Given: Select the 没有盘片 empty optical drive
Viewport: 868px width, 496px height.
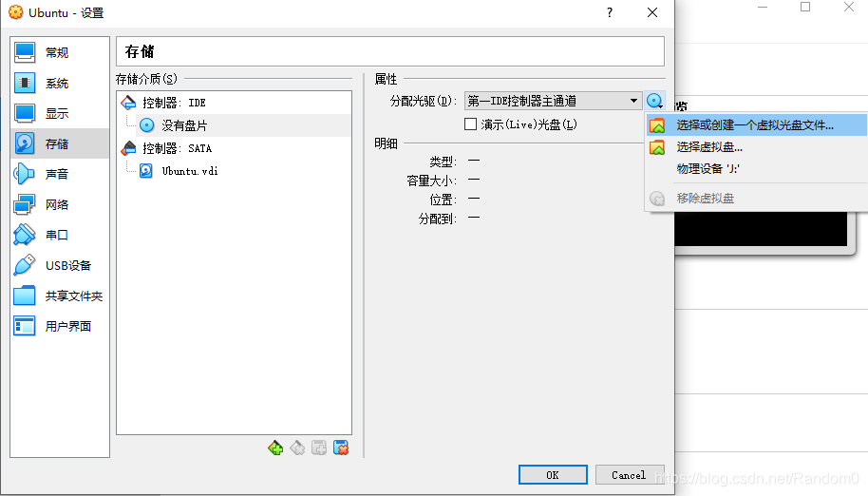Looking at the screenshot, I should tap(173, 125).
